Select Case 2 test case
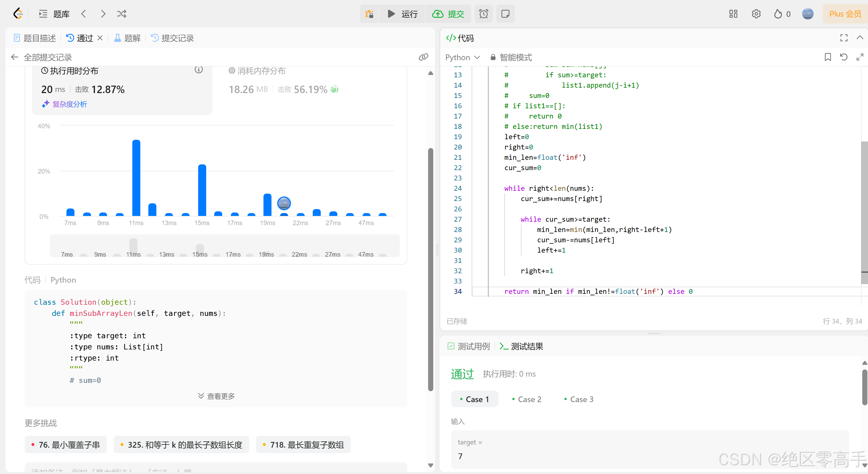Viewport: 868px width, 474px height. (526, 399)
